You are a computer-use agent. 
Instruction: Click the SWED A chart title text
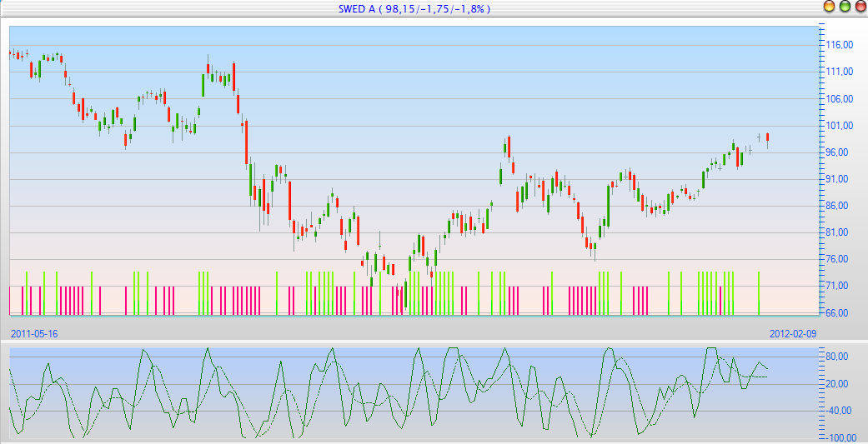pyautogui.click(x=413, y=8)
